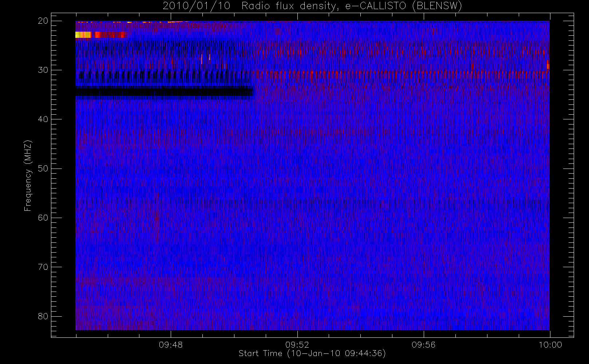This screenshot has height=364, width=589.
Task: Click the 09:48 time tick label
Action: click(171, 345)
